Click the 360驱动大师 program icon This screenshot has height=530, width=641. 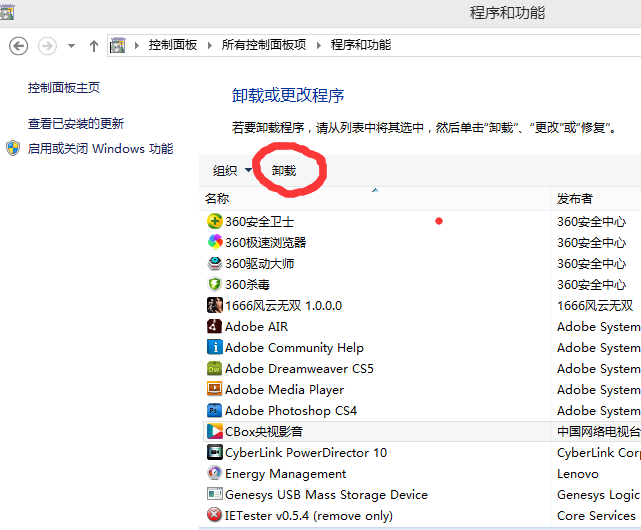tap(215, 263)
